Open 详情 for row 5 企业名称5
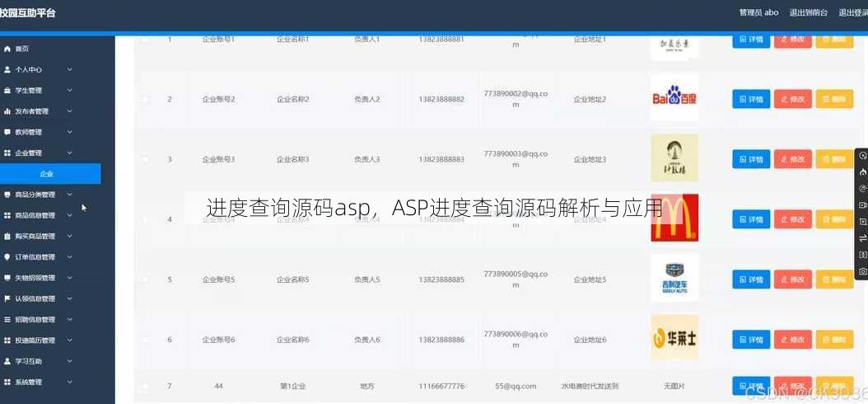The image size is (868, 404). point(751,280)
